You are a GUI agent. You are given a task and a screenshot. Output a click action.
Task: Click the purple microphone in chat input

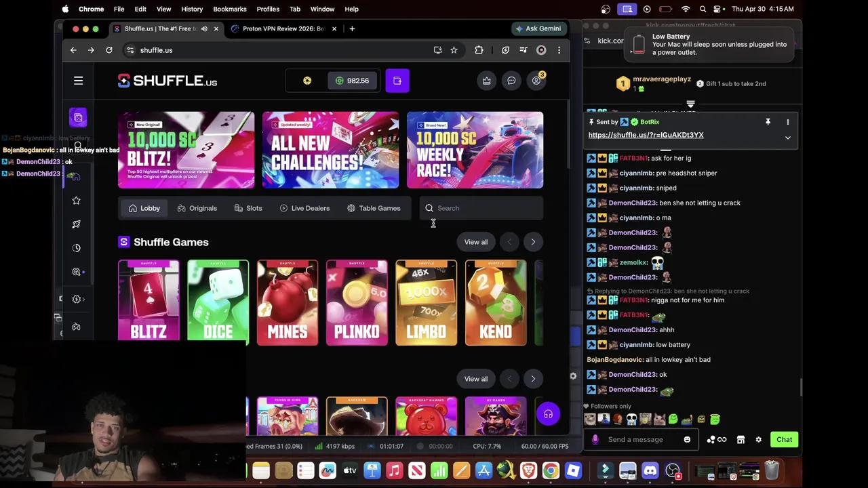point(595,440)
